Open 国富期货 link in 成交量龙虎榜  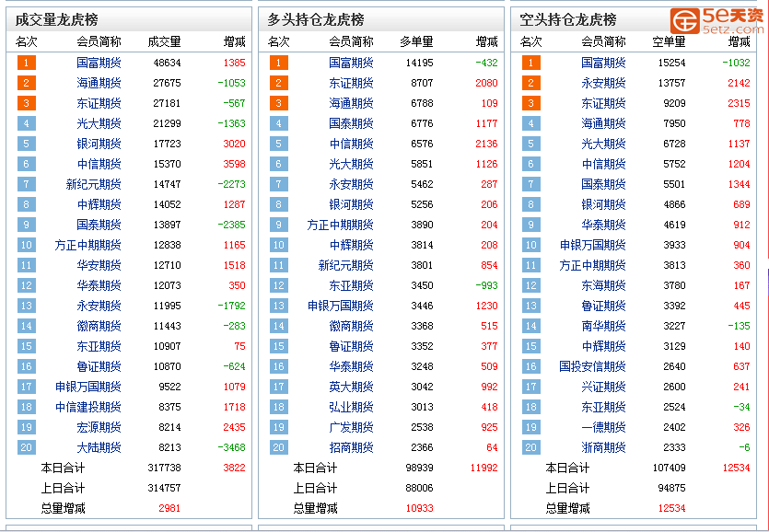pos(99,63)
